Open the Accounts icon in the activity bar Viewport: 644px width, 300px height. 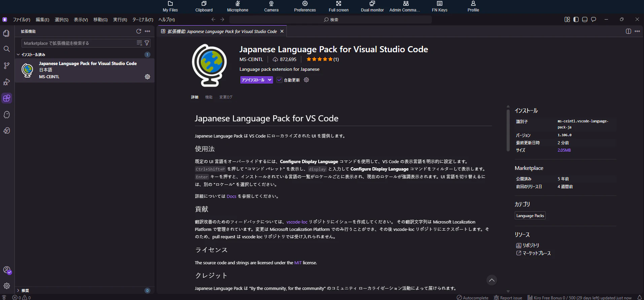[x=6, y=270]
